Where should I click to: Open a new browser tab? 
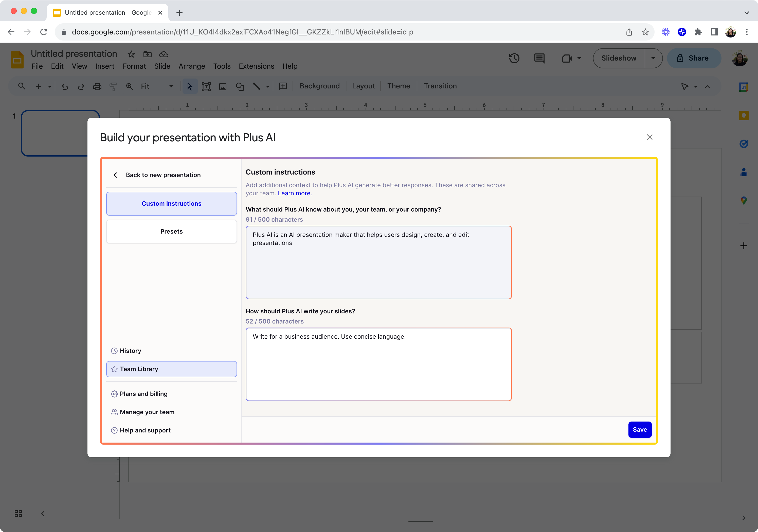pyautogui.click(x=179, y=12)
